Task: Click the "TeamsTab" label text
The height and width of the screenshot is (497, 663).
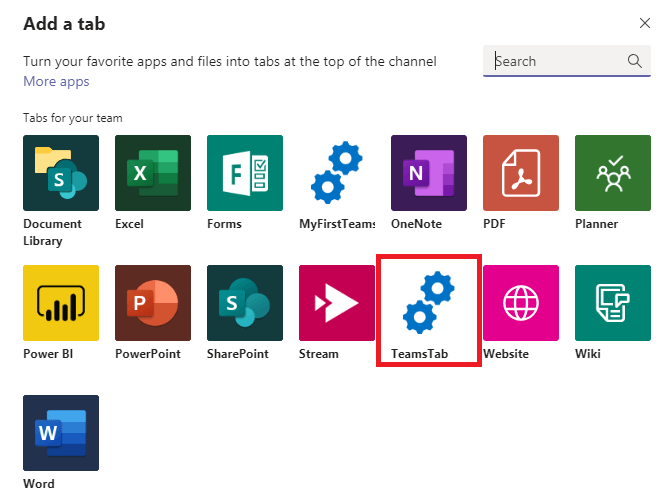Action: click(x=419, y=354)
